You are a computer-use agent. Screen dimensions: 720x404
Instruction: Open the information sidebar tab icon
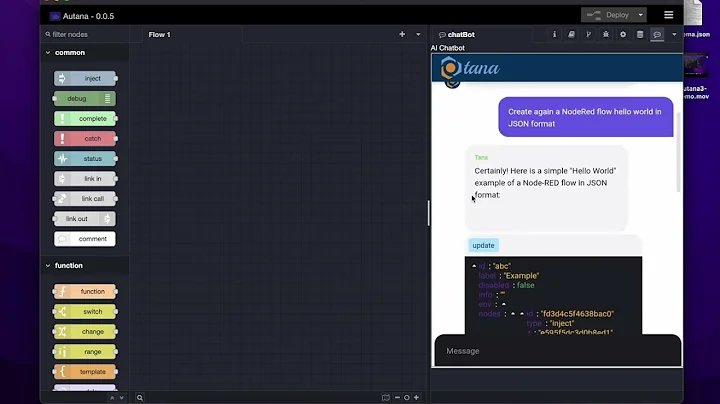coord(554,34)
